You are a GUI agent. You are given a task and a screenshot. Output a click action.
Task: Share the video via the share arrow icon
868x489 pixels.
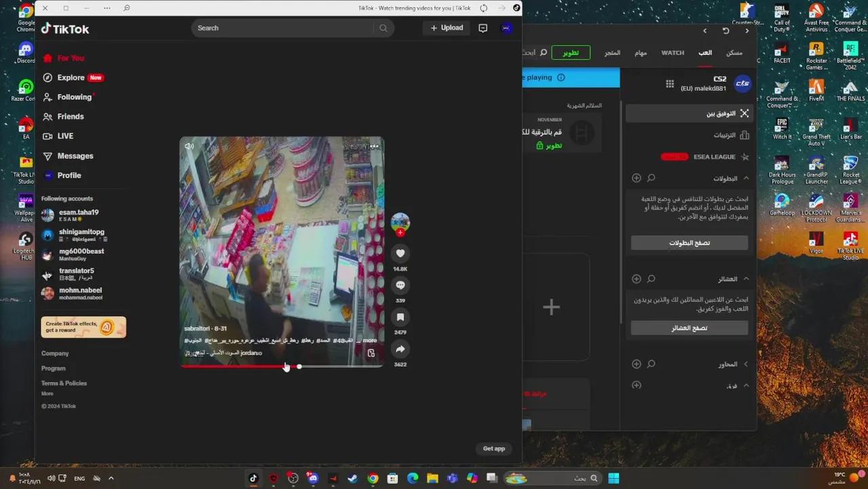400,348
